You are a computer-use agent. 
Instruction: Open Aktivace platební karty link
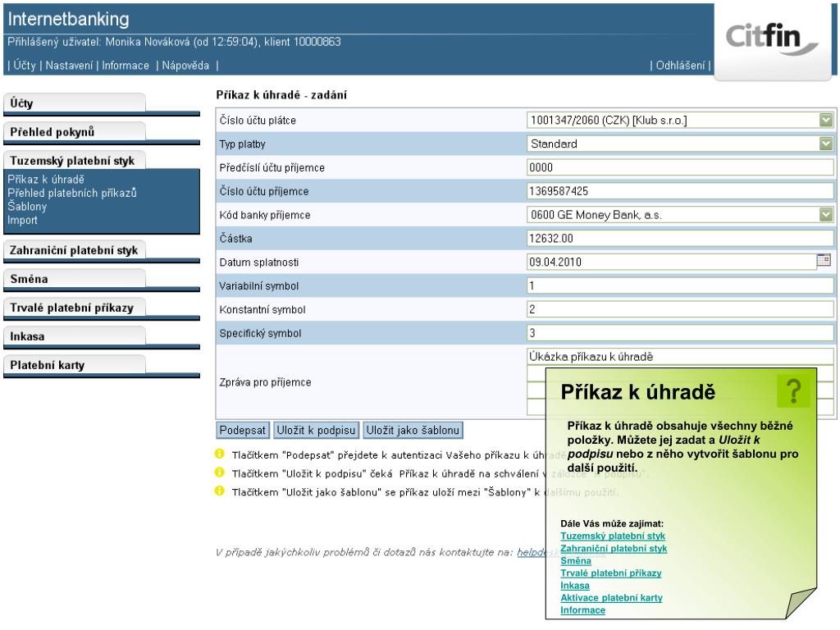coord(611,597)
